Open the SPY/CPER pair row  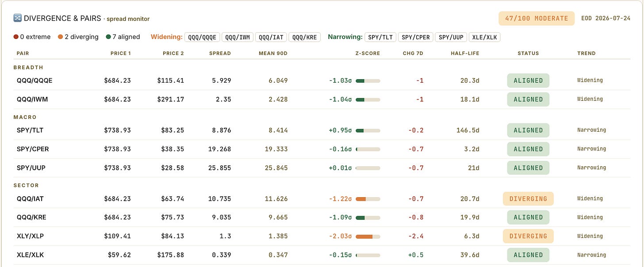tap(322, 149)
